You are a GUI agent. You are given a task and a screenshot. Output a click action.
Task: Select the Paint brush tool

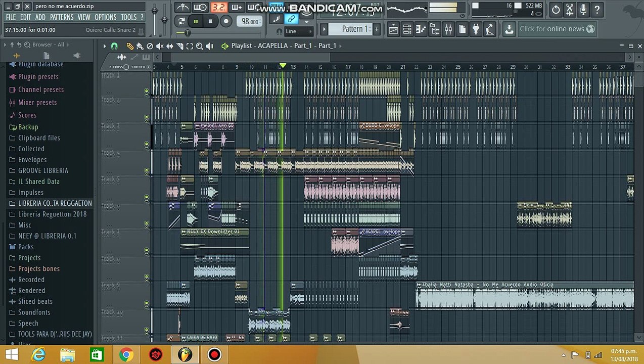coord(140,46)
